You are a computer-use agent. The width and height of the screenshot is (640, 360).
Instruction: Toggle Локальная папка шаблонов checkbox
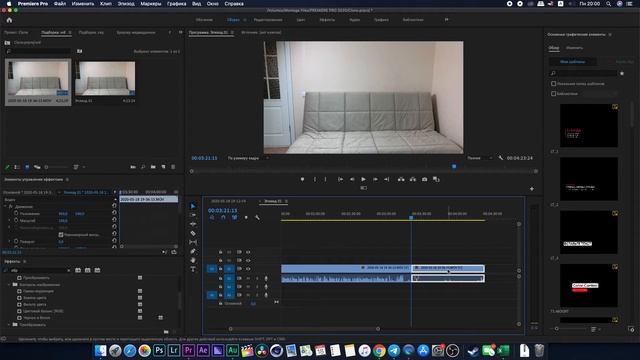pos(553,84)
